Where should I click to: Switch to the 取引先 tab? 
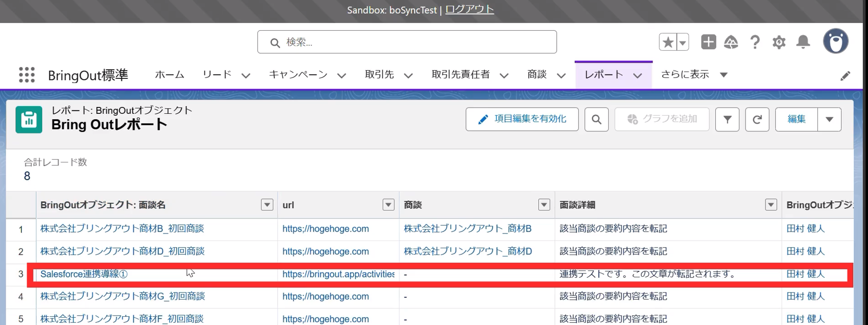tap(379, 74)
